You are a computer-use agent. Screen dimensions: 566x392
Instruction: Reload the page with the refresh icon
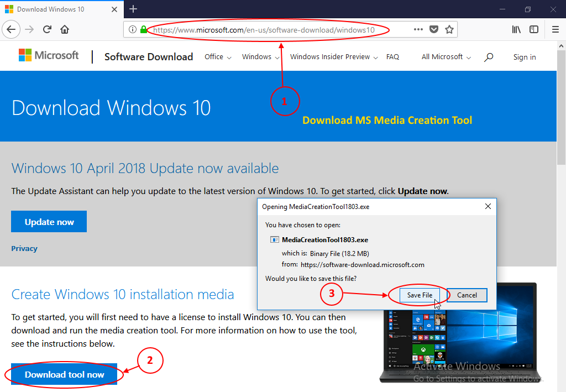pyautogui.click(x=47, y=29)
